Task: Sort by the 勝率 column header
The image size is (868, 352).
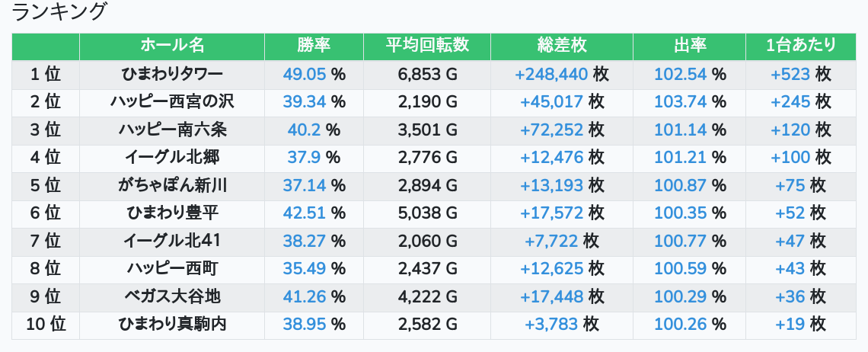Action: (314, 46)
